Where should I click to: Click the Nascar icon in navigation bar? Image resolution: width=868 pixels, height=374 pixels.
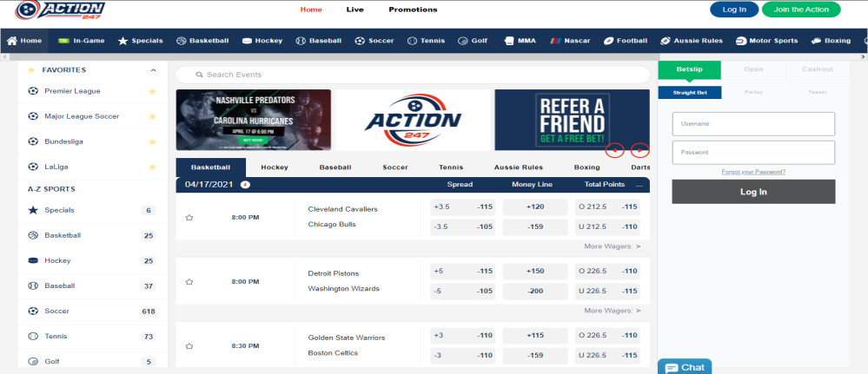coord(554,41)
